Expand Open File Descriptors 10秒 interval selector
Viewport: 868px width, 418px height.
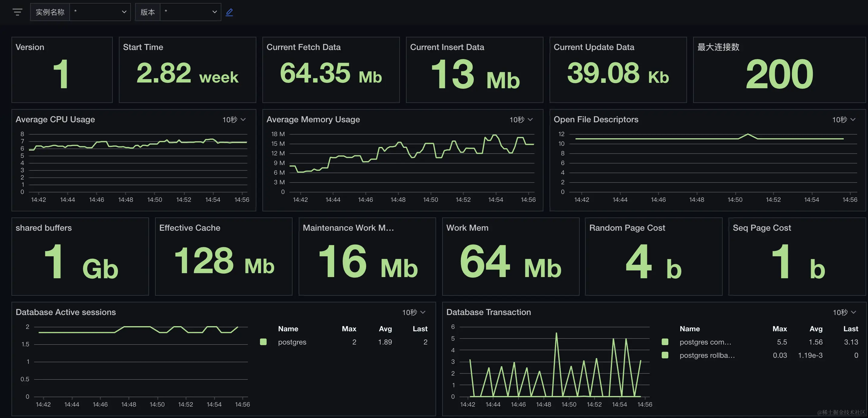844,120
